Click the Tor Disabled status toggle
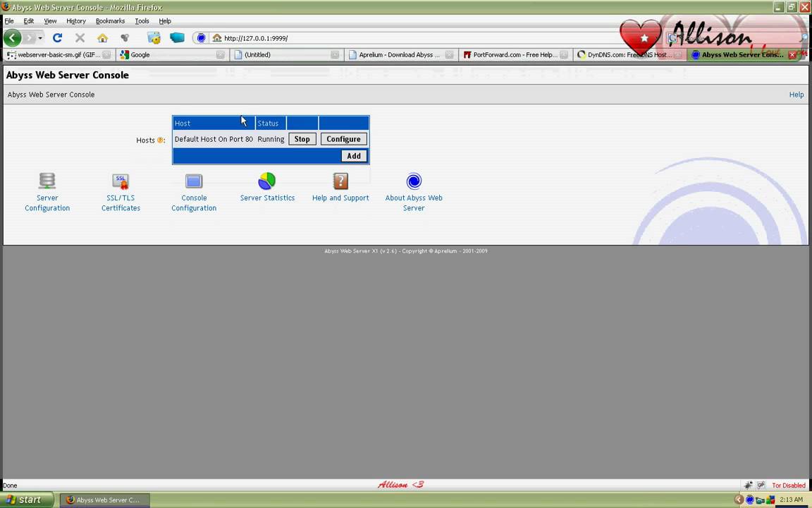 [788, 485]
